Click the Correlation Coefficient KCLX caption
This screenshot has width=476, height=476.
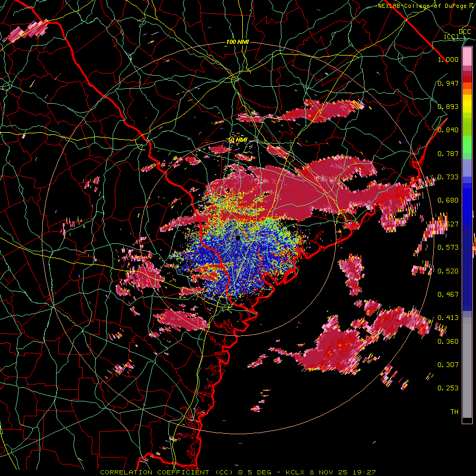[x=237, y=472]
